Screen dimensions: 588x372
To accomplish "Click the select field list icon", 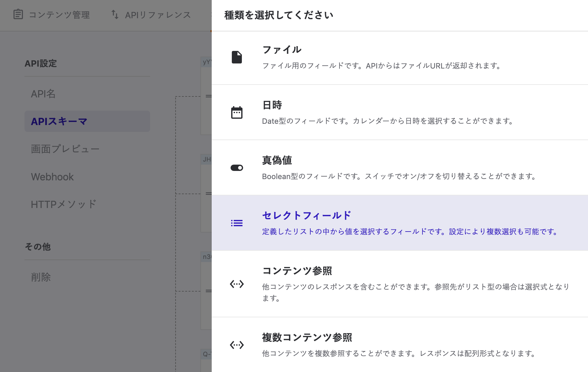I will click(237, 223).
